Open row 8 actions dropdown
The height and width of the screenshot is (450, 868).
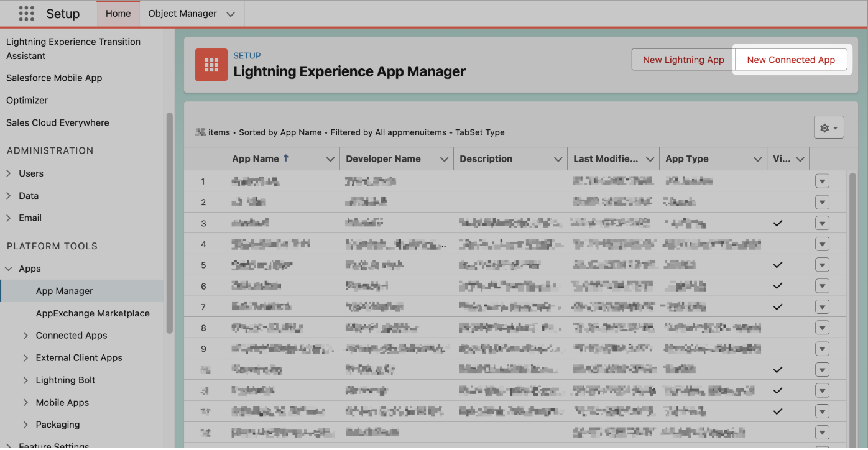click(x=822, y=328)
